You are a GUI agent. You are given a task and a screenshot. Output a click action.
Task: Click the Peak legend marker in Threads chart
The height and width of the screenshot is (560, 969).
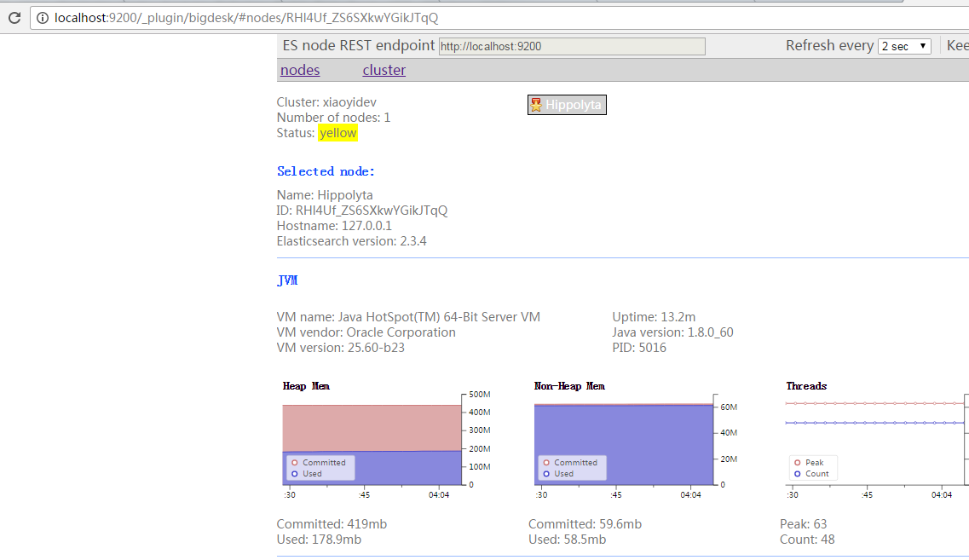798,463
